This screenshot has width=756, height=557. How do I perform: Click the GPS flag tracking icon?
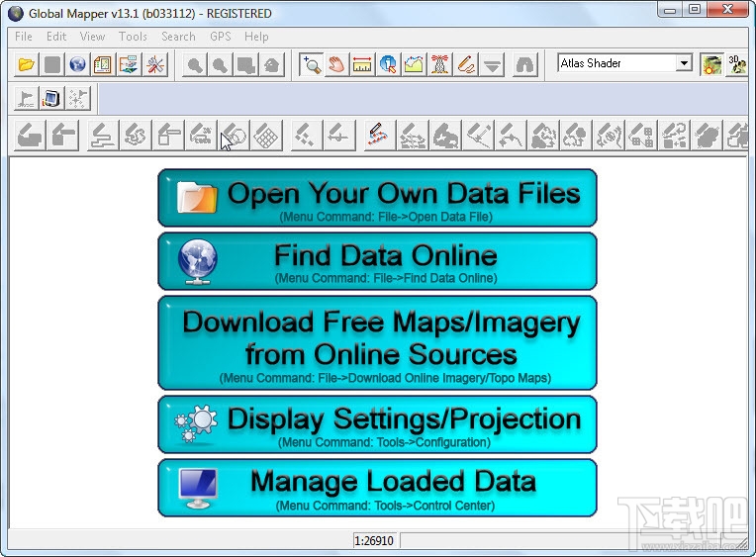[26, 98]
